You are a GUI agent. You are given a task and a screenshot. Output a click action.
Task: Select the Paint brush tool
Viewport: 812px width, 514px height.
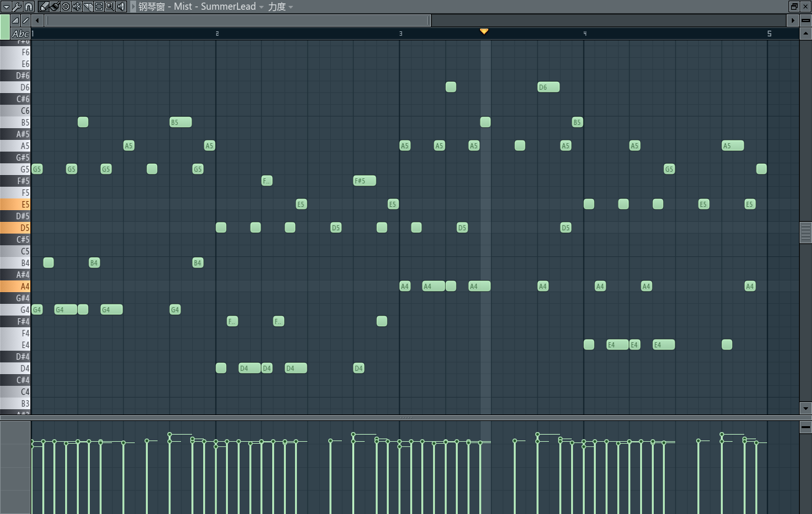click(55, 7)
